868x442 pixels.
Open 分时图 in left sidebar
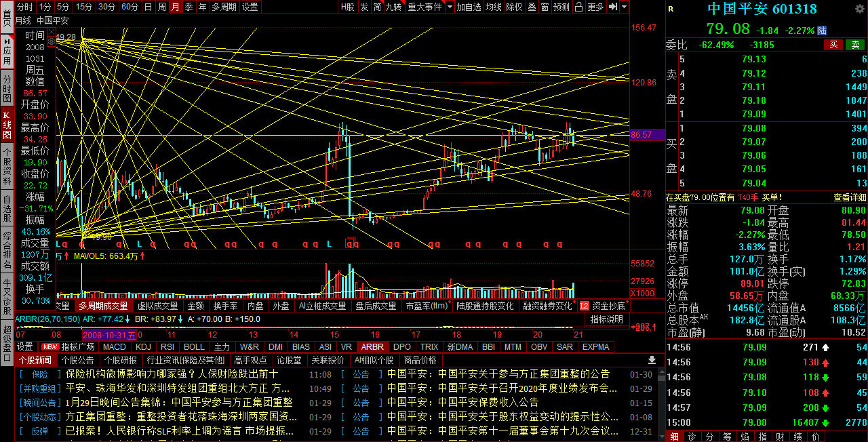[7, 89]
